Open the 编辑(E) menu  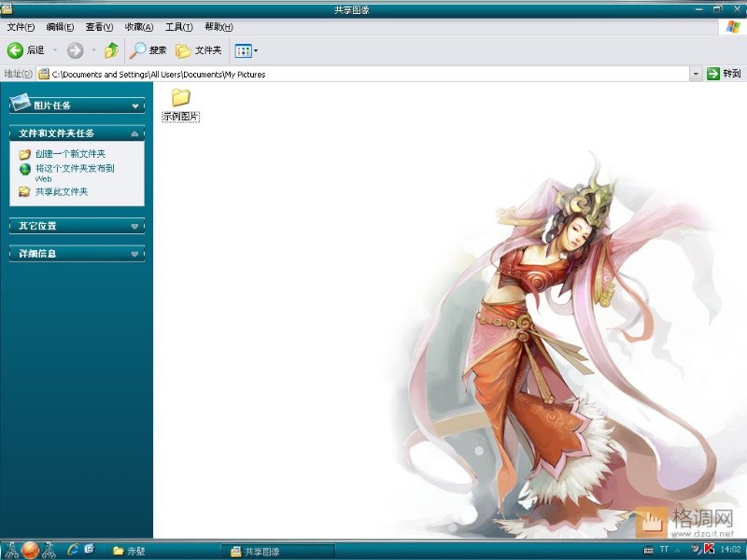click(x=60, y=27)
